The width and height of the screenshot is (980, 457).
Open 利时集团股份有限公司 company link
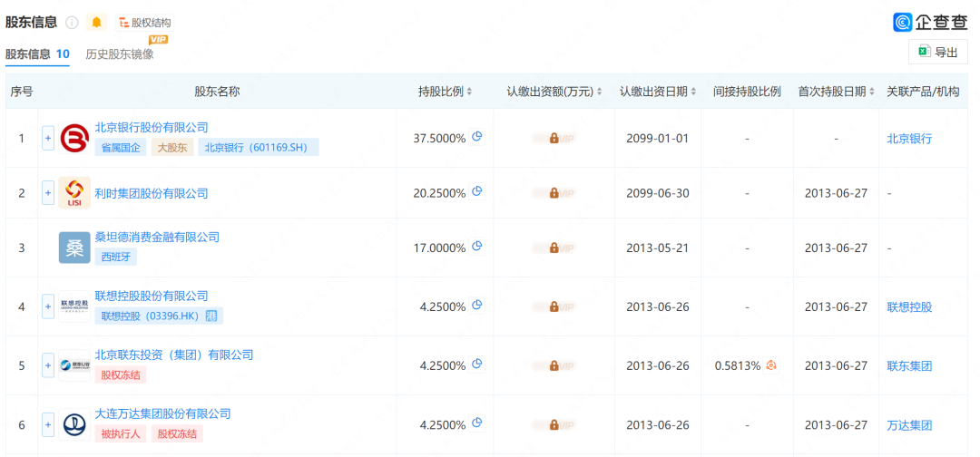pyautogui.click(x=152, y=193)
